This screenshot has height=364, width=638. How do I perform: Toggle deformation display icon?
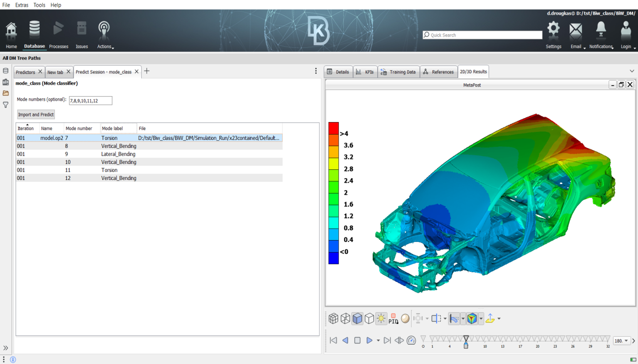coord(454,319)
